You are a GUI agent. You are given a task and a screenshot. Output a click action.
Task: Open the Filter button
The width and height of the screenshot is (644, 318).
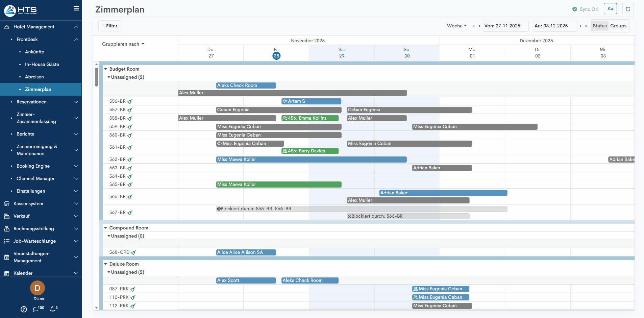click(x=110, y=26)
